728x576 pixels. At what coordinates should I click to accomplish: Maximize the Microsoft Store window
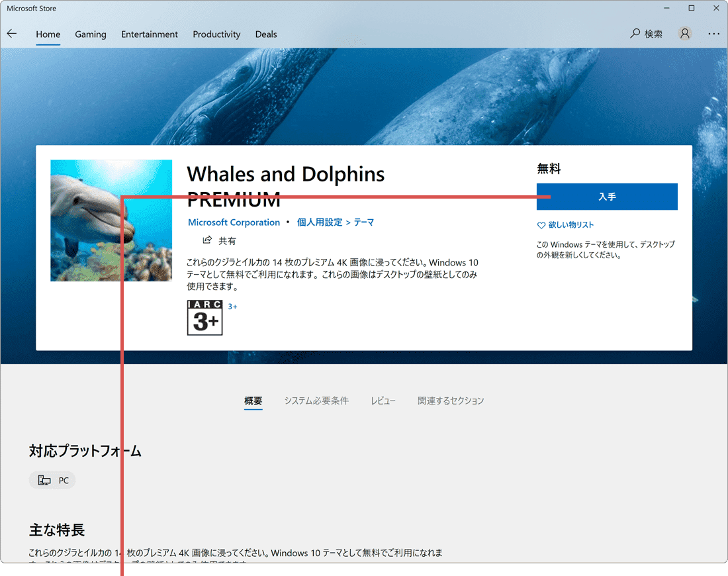click(x=692, y=9)
